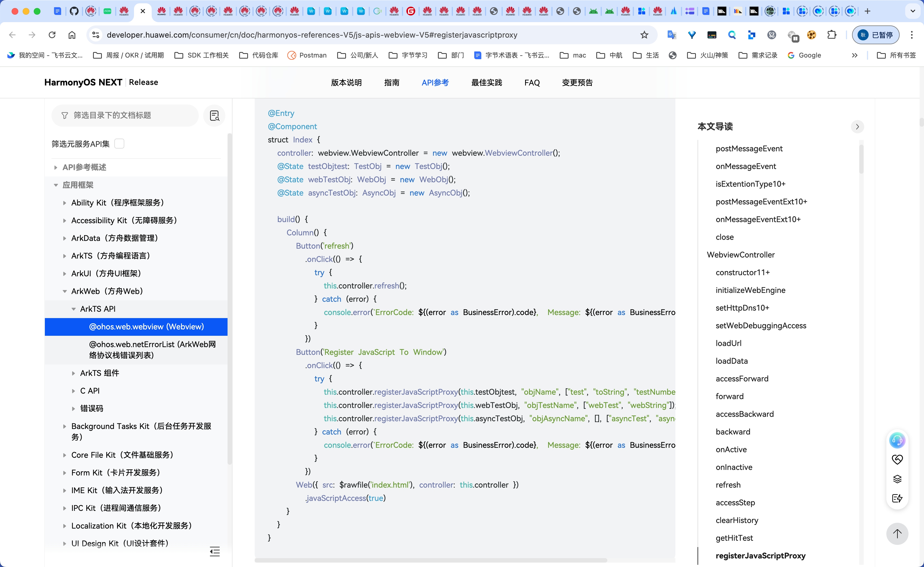Open the Extensions puzzle-piece menu
924x567 pixels.
(832, 35)
